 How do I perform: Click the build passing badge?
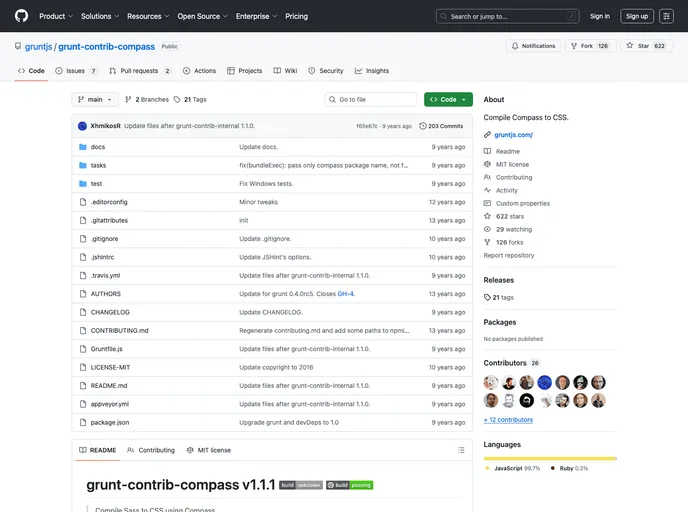coord(349,485)
